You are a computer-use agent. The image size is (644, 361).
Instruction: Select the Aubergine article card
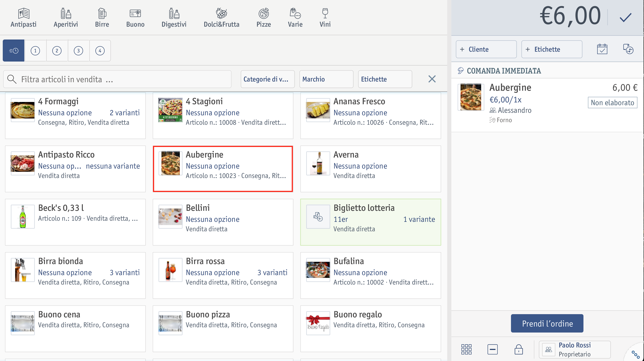click(223, 169)
